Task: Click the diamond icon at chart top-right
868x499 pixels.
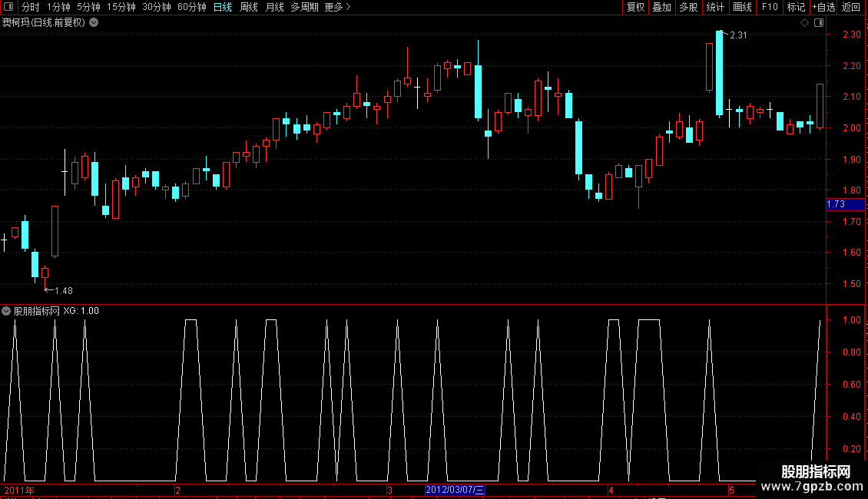Action: coord(805,23)
